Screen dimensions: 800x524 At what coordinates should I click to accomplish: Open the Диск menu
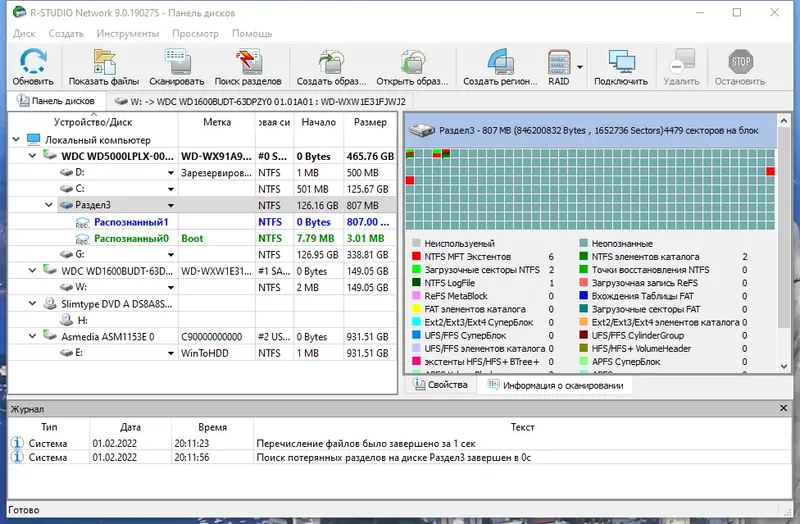point(24,34)
